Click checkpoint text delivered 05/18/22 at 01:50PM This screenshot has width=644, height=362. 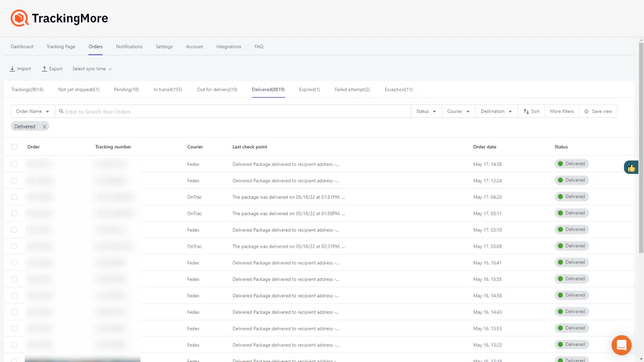pyautogui.click(x=289, y=214)
